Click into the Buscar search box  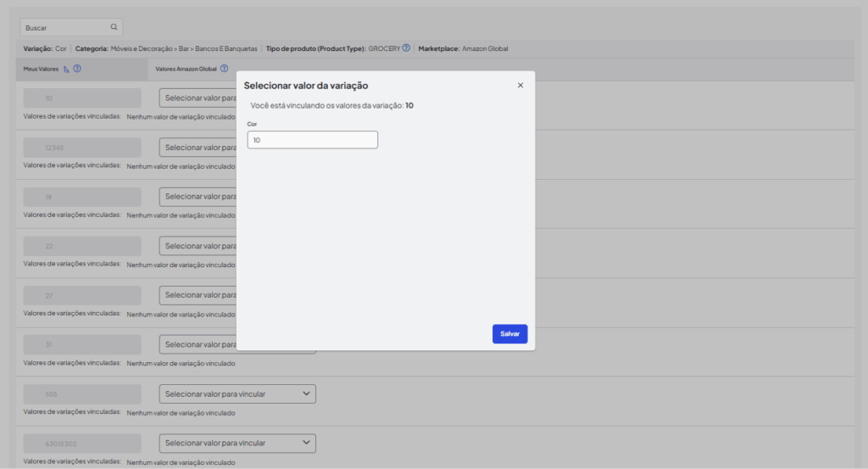[x=64, y=27]
